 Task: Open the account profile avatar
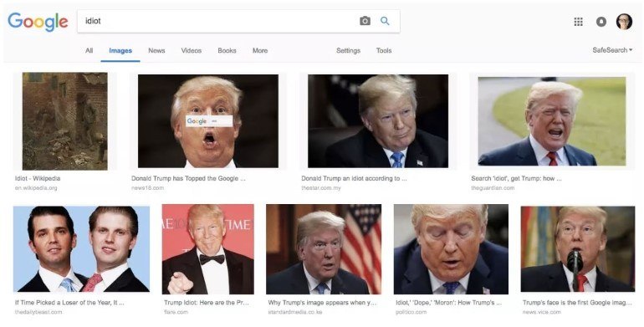click(624, 22)
